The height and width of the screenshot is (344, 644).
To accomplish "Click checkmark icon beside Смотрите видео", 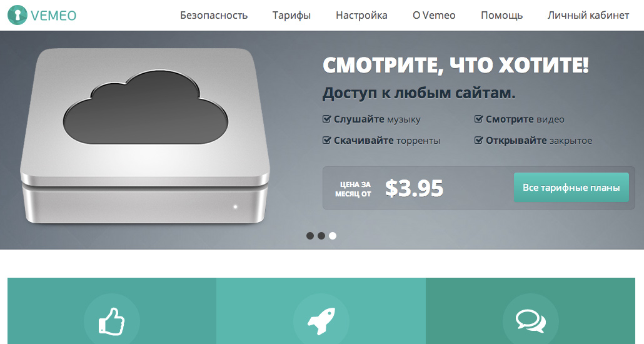I will tap(478, 119).
